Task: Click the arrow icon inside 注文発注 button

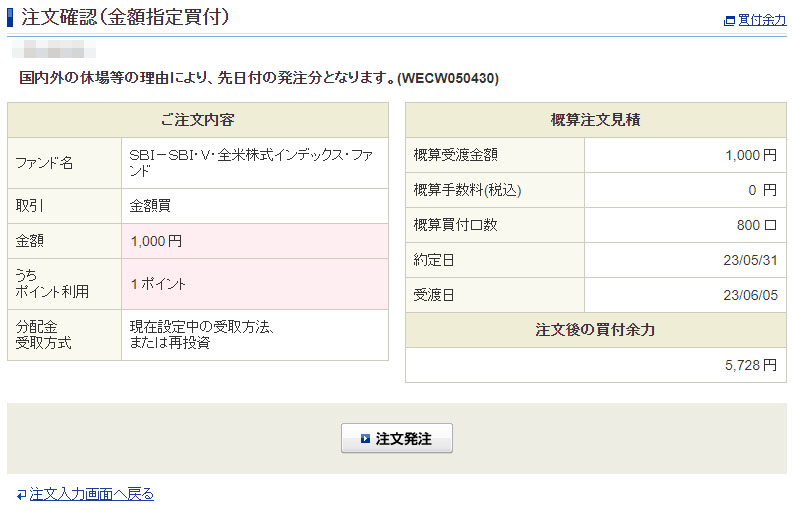Action: click(x=365, y=439)
